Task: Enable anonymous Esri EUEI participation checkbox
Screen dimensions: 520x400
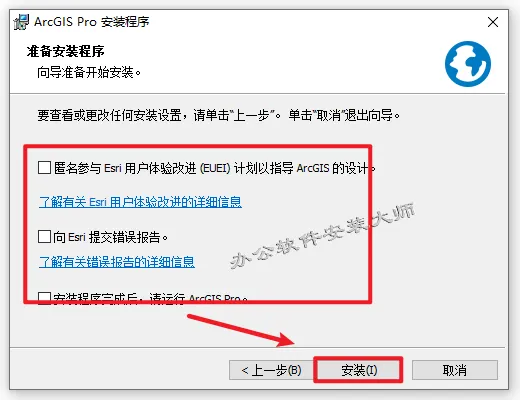Action: pyautogui.click(x=44, y=168)
